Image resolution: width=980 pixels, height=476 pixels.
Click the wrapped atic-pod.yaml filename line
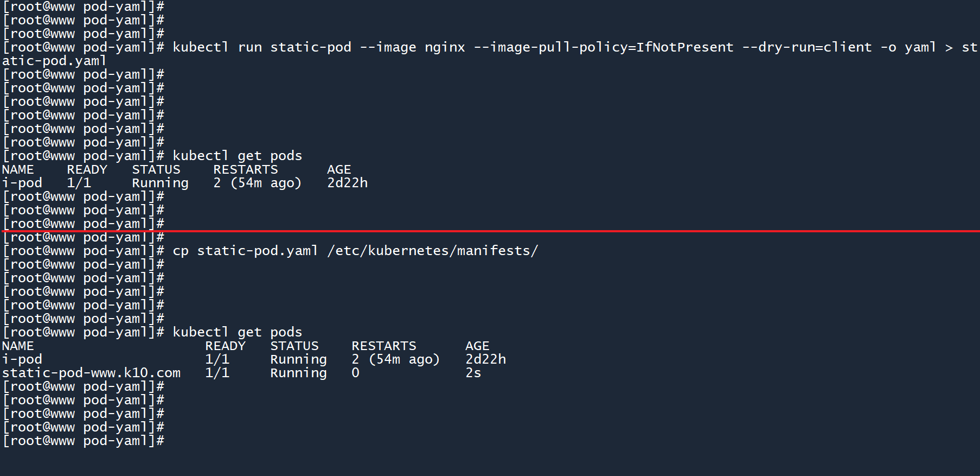[x=54, y=61]
